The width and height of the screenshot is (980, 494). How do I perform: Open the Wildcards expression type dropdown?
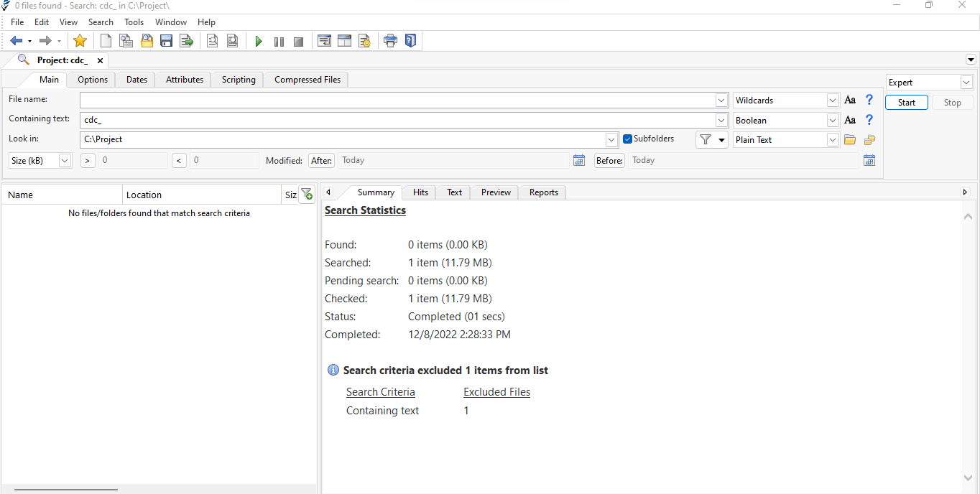click(x=833, y=101)
